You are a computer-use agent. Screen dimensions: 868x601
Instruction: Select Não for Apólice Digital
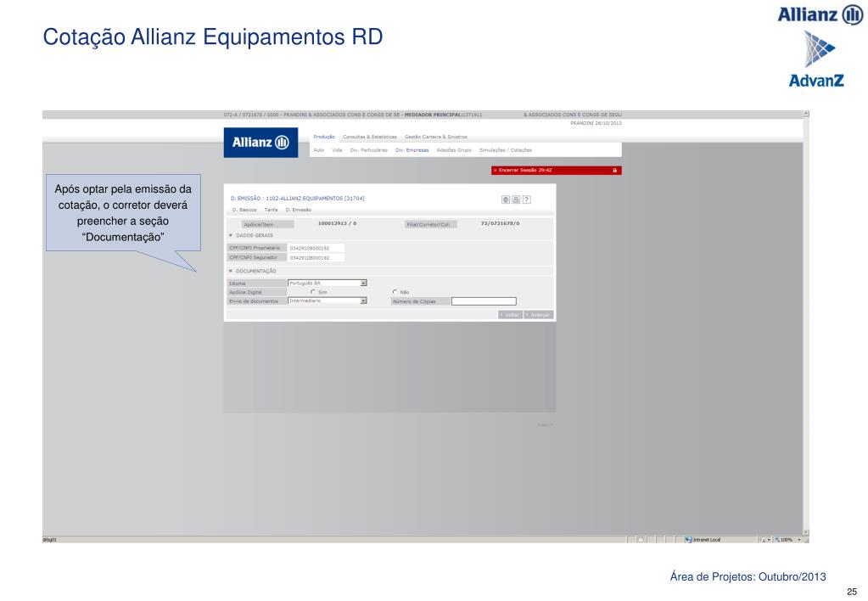tap(395, 292)
